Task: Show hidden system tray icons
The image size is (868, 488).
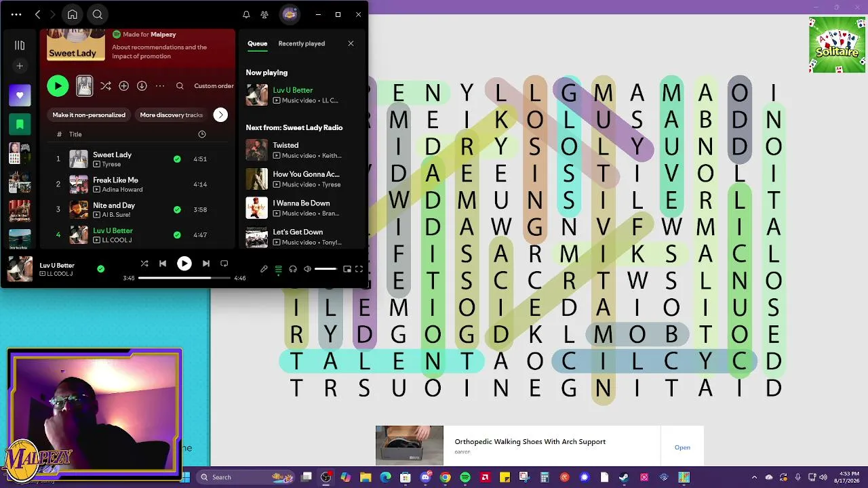Action: pos(755,477)
